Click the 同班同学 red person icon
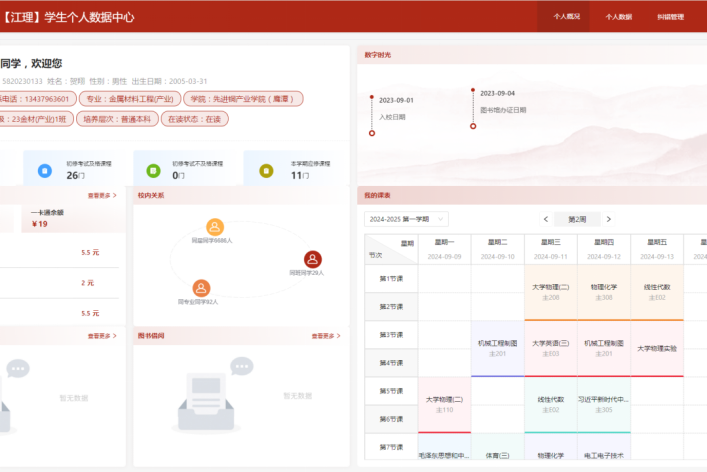 [x=312, y=259]
